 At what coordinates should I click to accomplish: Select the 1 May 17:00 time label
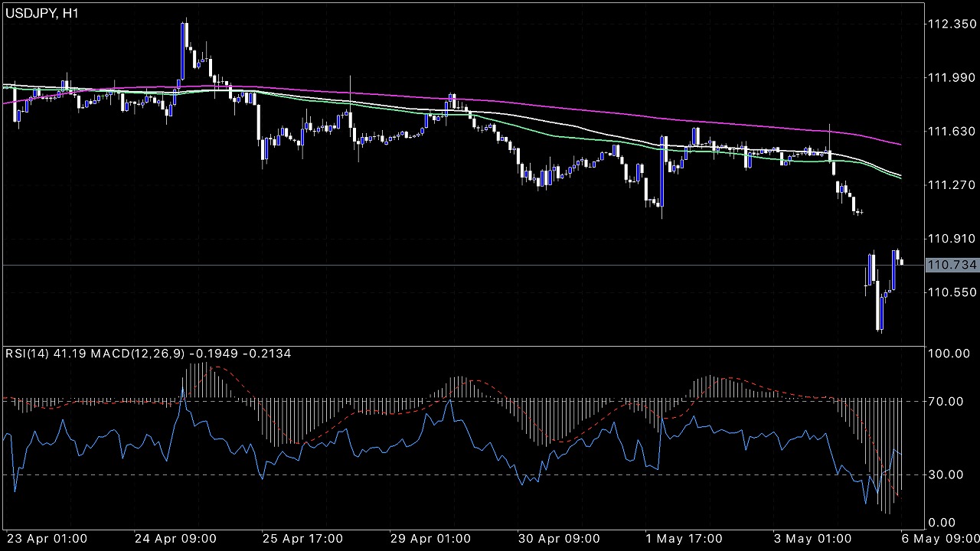click(685, 538)
